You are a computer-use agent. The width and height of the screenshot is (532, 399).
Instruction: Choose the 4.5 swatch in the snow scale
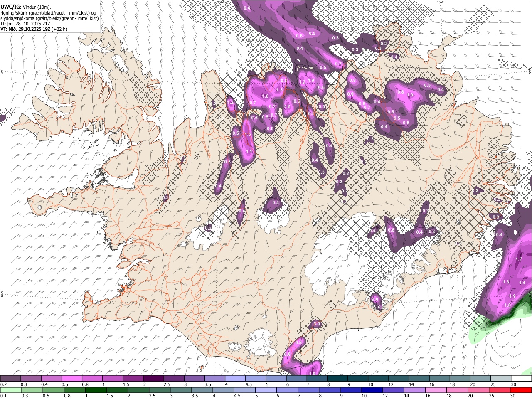[256, 379]
